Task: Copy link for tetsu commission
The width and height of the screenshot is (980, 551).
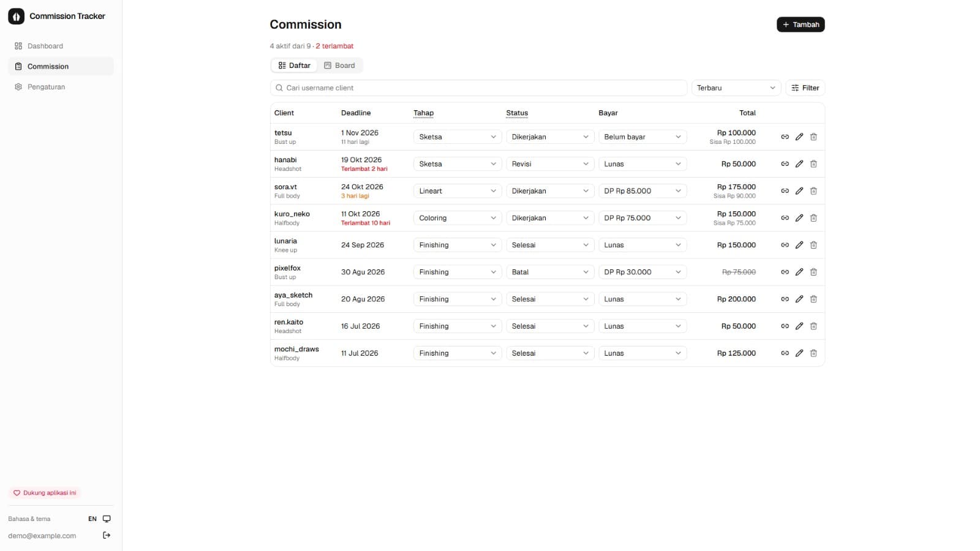Action: pos(785,137)
